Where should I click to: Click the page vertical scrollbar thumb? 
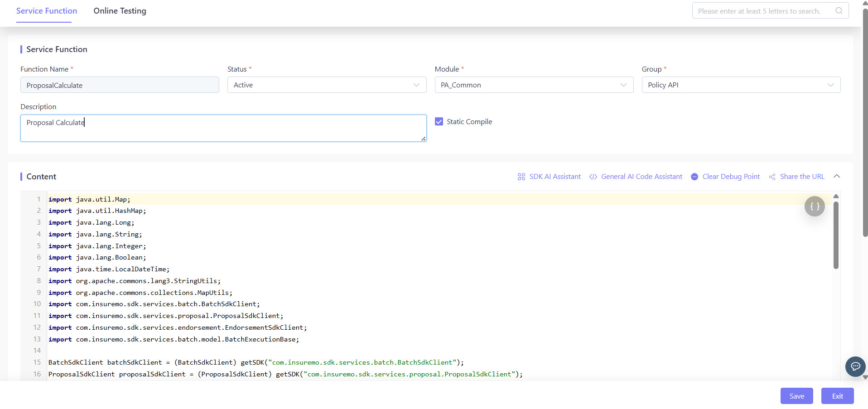click(865, 122)
